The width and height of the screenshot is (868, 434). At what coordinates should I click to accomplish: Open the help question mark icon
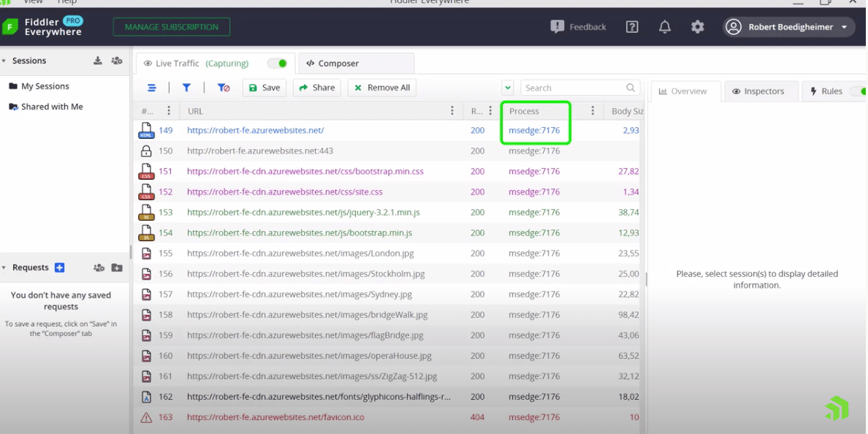[632, 26]
